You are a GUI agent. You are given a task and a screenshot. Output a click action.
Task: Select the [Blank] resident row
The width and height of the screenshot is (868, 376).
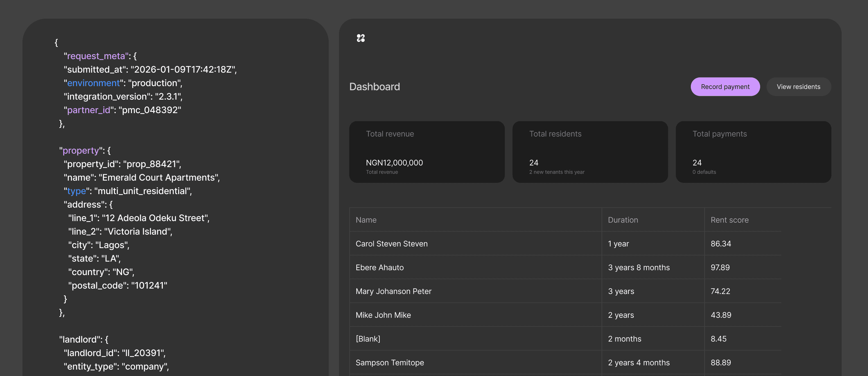click(368, 339)
